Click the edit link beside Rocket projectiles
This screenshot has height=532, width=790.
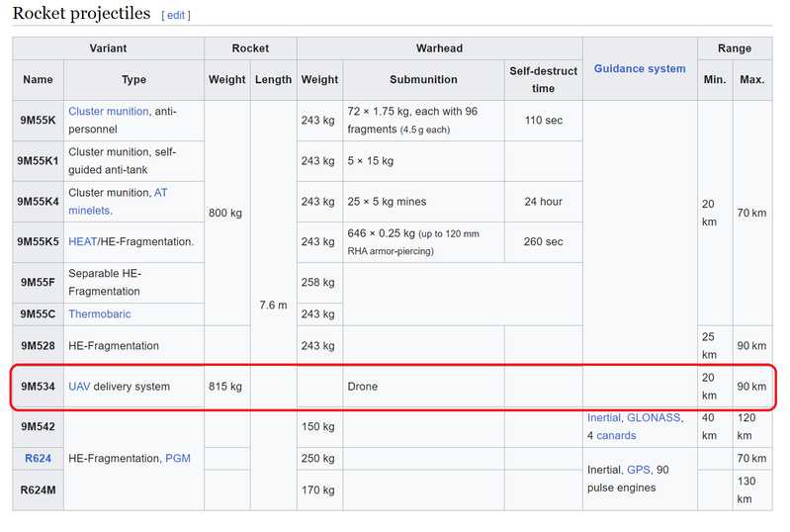[x=176, y=16]
